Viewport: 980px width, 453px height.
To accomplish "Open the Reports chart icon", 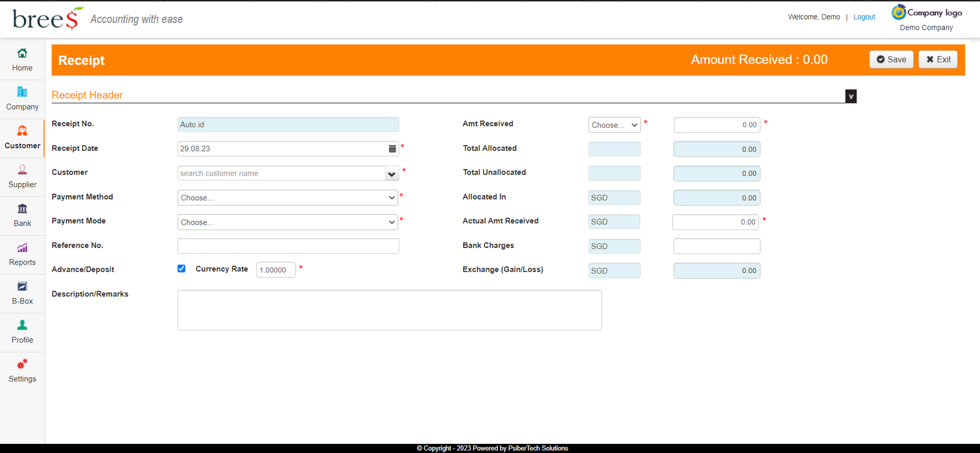I will pyautogui.click(x=22, y=248).
